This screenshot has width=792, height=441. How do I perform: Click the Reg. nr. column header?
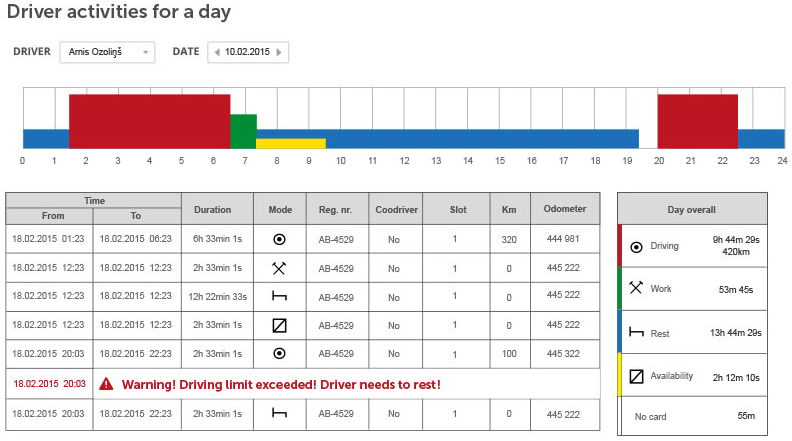coord(337,209)
